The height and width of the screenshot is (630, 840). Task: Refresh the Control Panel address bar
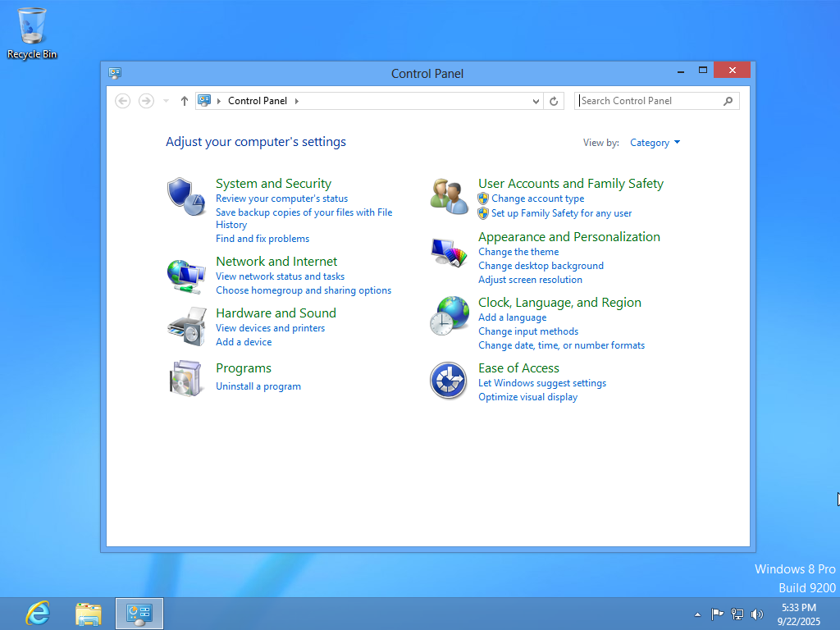(x=554, y=101)
